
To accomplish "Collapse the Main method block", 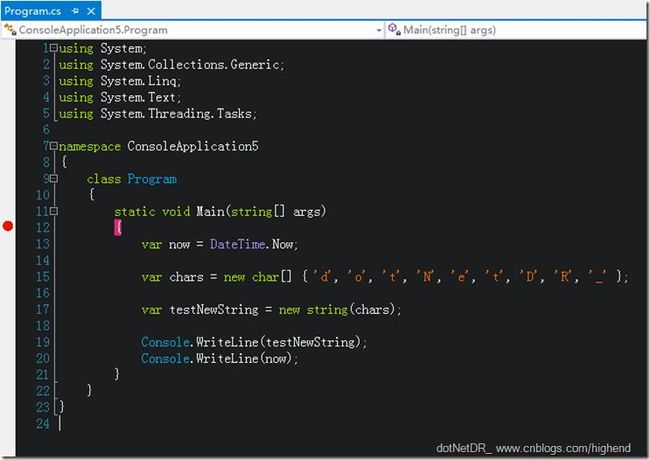I will pos(53,211).
